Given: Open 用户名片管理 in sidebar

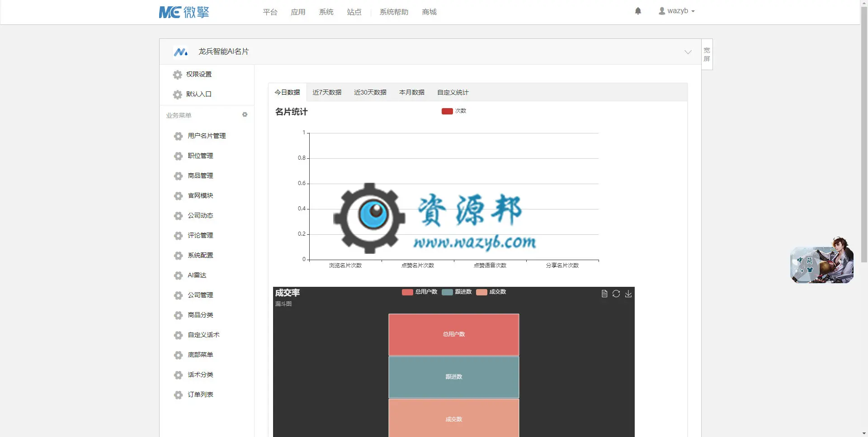Looking at the screenshot, I should tap(207, 136).
